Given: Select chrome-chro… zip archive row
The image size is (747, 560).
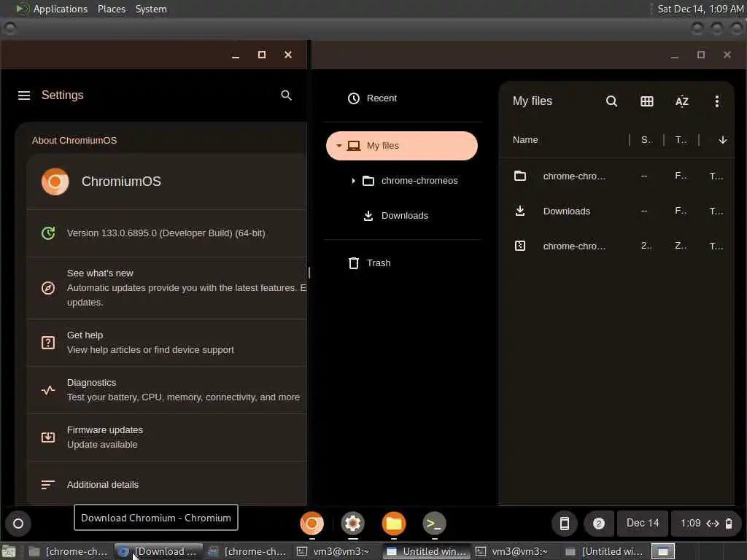Looking at the screenshot, I should click(616, 246).
